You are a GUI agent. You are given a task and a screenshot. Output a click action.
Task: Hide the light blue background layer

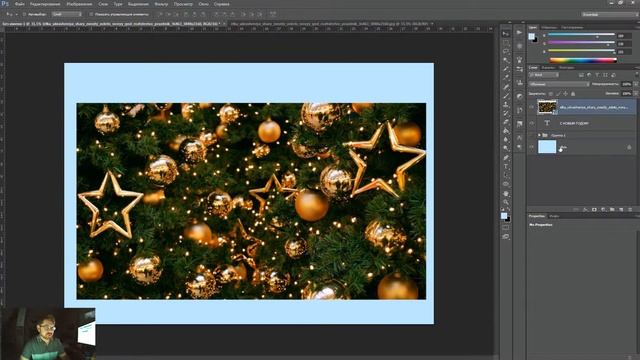click(532, 147)
